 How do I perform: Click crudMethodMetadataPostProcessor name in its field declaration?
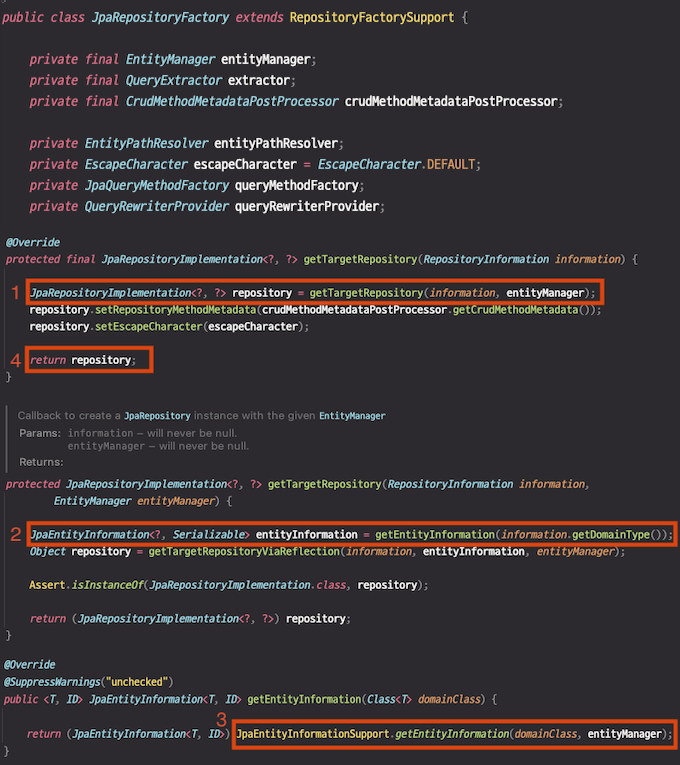[451, 101]
